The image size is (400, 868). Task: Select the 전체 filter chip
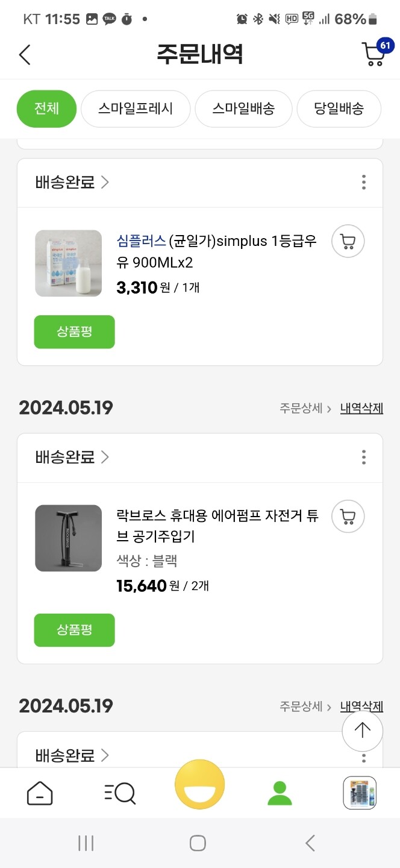click(46, 108)
